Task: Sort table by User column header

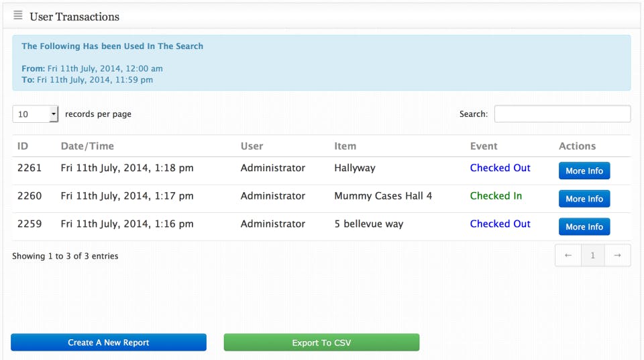Action: 252,146
